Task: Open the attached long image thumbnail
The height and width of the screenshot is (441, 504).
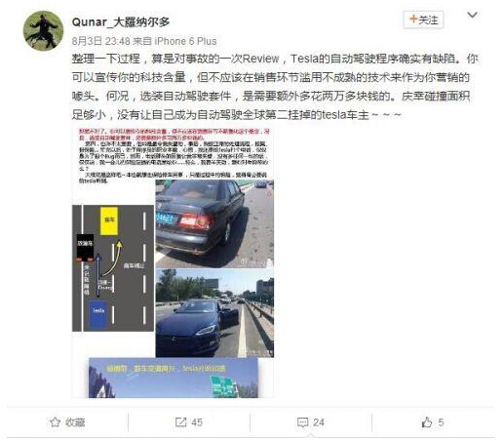Action: click(x=173, y=262)
